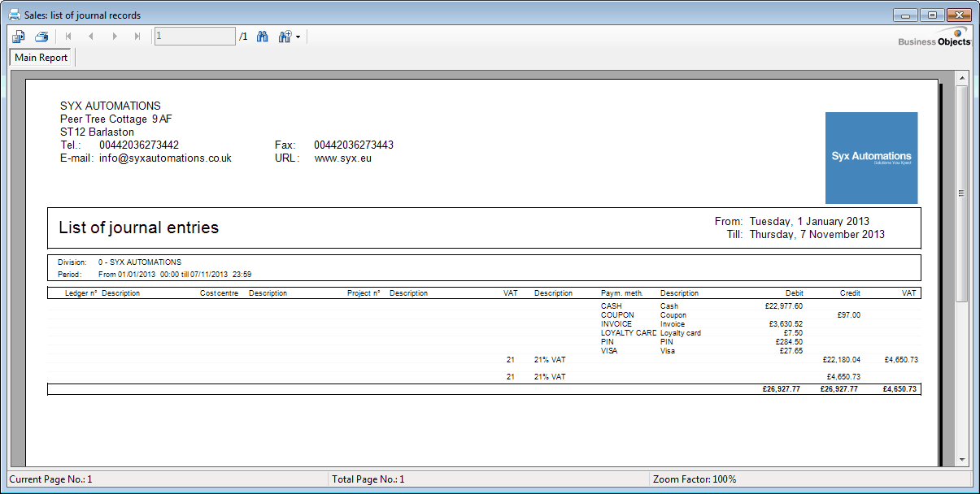The height and width of the screenshot is (494, 980).
Task: Click the Print Report icon
Action: (41, 37)
